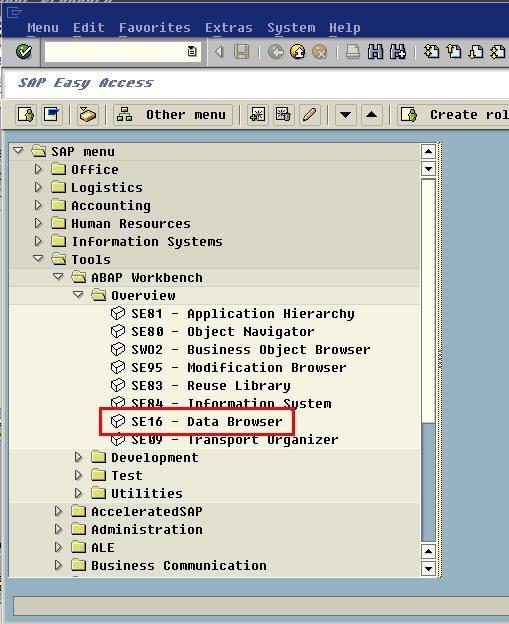Click the tree scrollbar bottom down arrow
This screenshot has width=509, height=624.
428,568
